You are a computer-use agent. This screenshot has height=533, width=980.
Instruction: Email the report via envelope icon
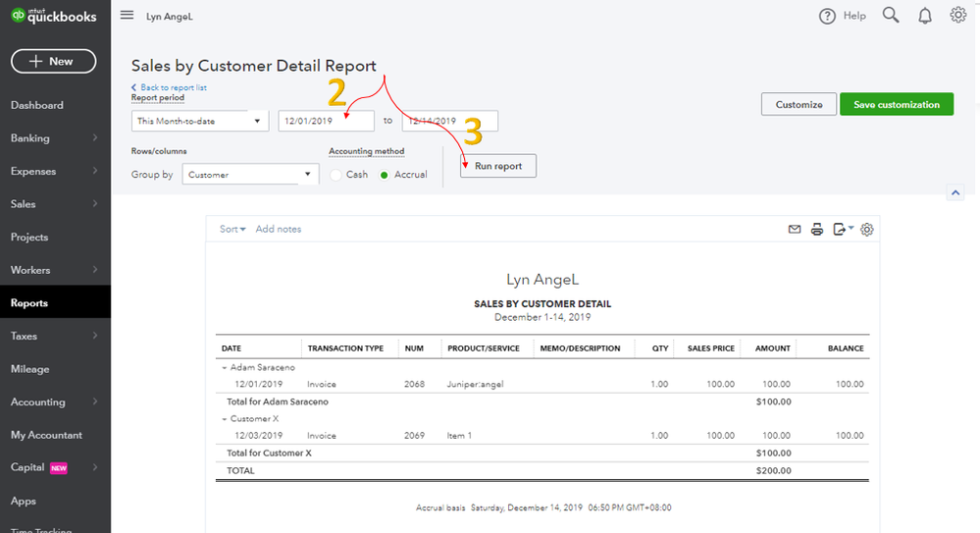click(795, 229)
